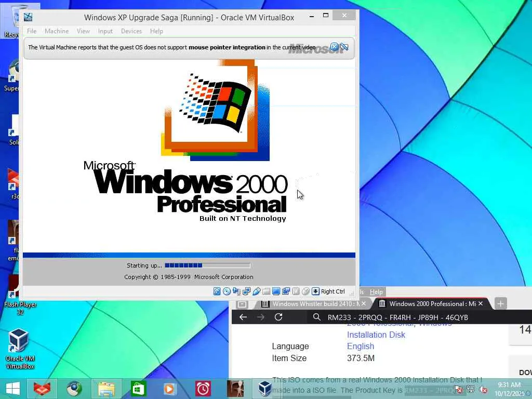
Task: Click the optical disk indicator in VirtualBox status bar
Action: tap(227, 291)
